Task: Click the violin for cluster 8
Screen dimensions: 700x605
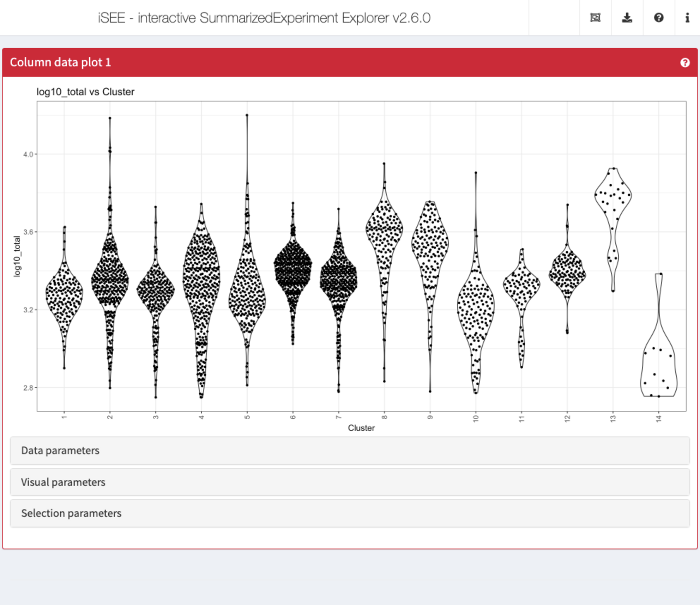Action: 384,272
